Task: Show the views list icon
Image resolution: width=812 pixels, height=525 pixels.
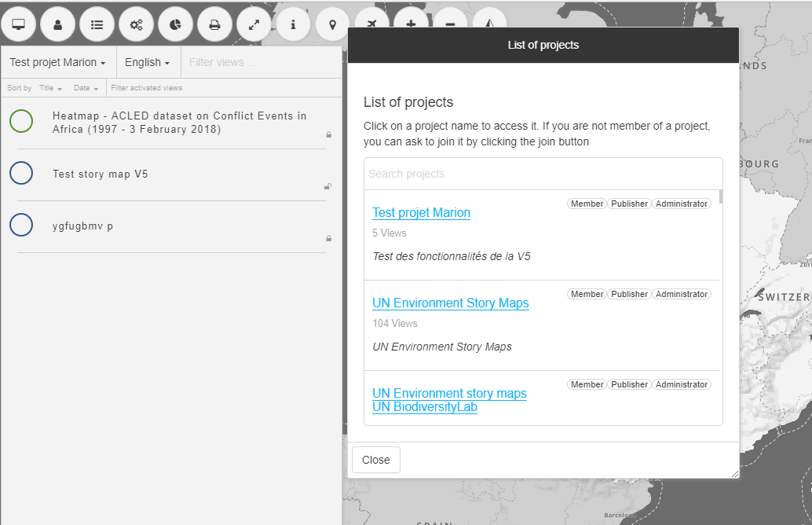Action: 97,24
